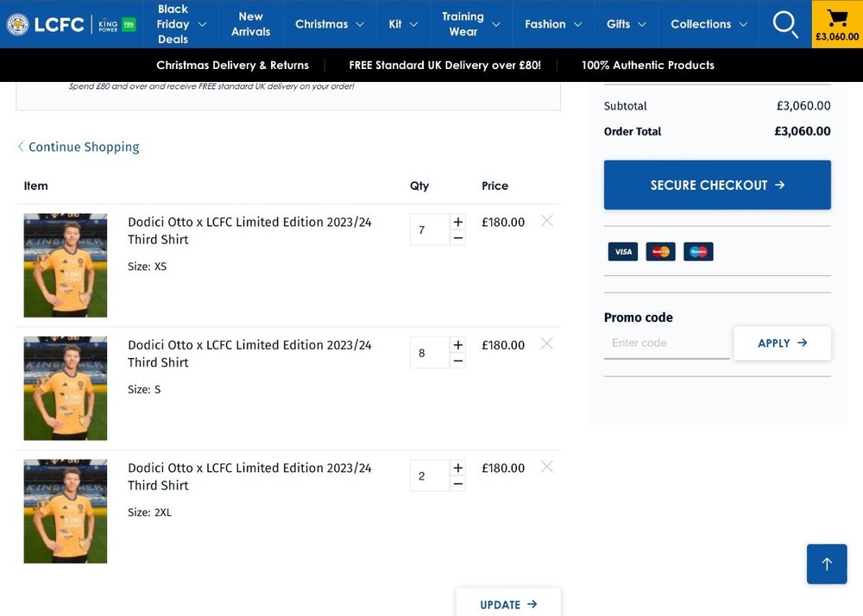Open the shopping cart showing £3,060.00

[x=837, y=24]
